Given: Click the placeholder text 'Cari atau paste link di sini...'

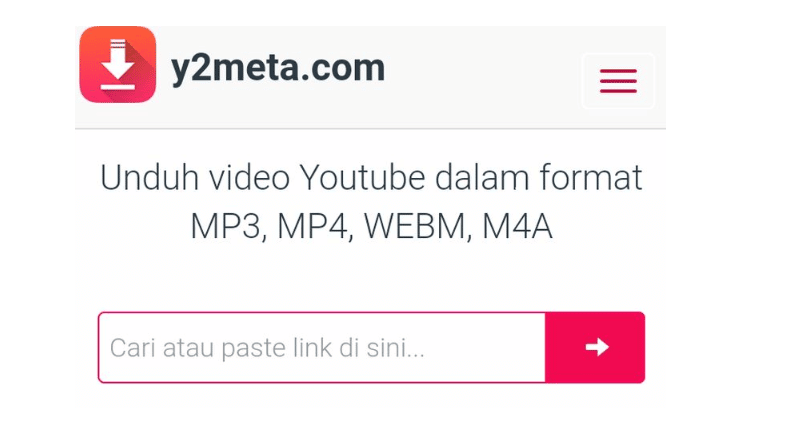Looking at the screenshot, I should tap(267, 348).
